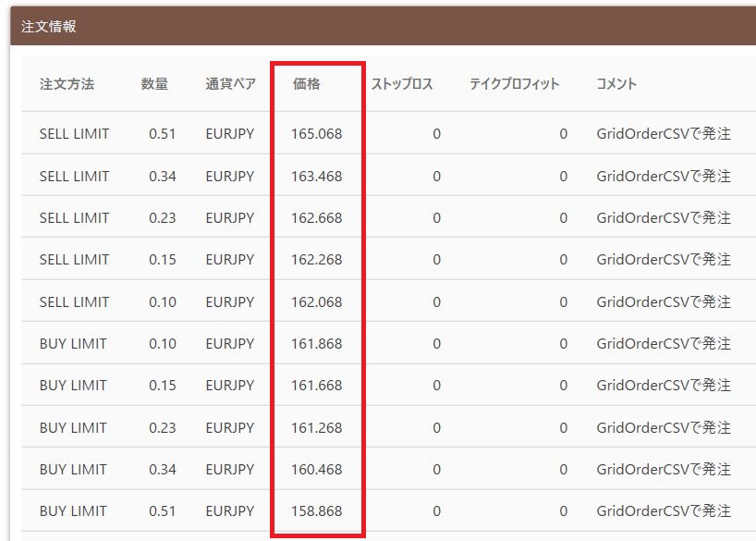Click BUY LIMIT in the 161.868 row
Screen dimensions: 756x541
73,344
